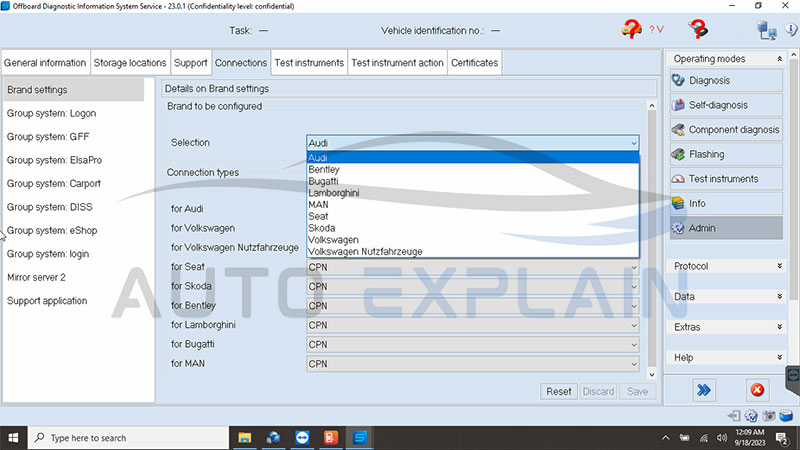Open Flashing mode
The height and width of the screenshot is (450, 800).
point(726,154)
